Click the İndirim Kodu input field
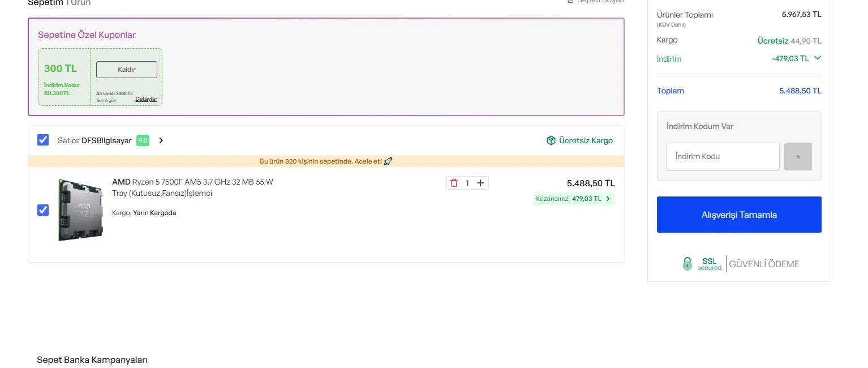The width and height of the screenshot is (868, 368). tap(723, 157)
